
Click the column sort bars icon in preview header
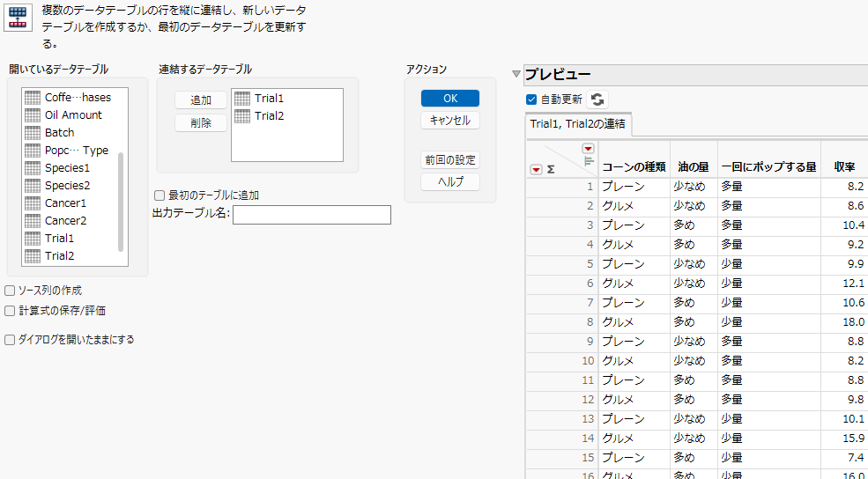589,160
